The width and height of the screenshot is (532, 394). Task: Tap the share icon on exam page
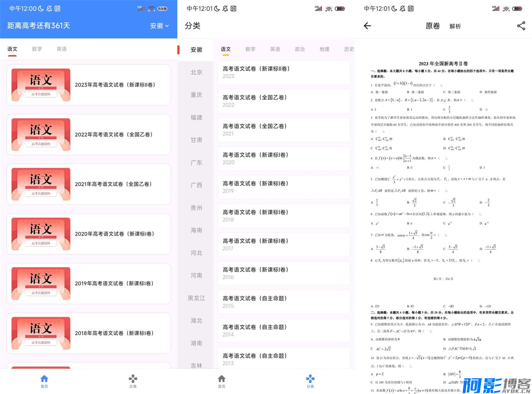[x=521, y=26]
